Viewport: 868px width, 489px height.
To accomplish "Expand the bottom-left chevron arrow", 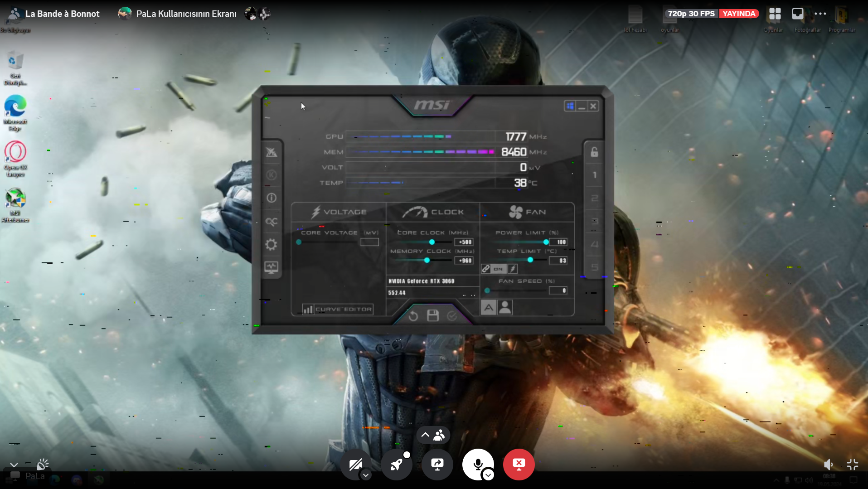I will pyautogui.click(x=14, y=465).
